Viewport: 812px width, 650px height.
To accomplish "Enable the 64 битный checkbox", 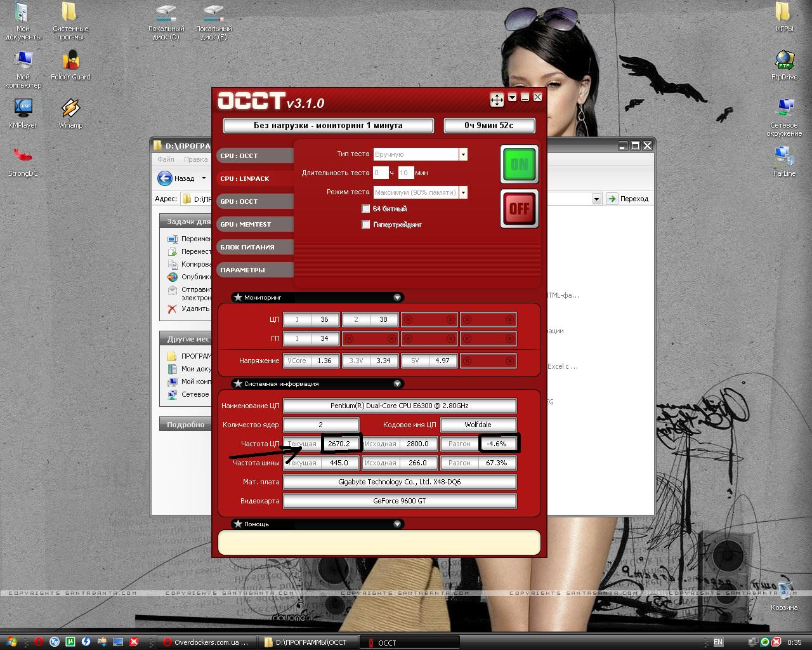I will [365, 208].
